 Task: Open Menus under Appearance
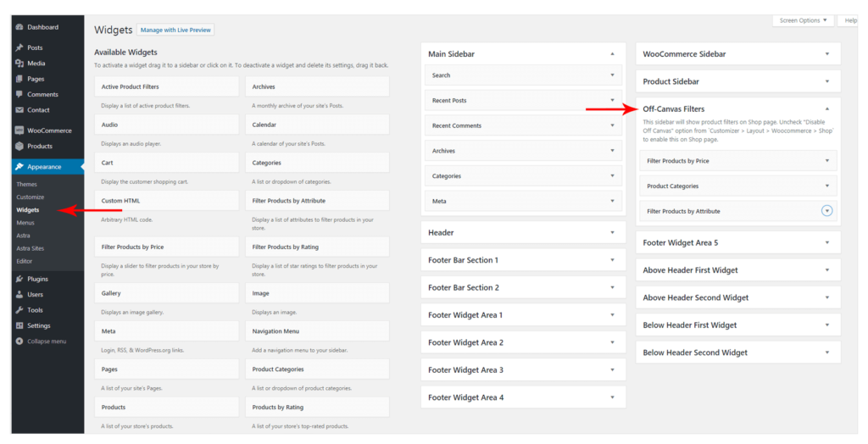pos(25,223)
